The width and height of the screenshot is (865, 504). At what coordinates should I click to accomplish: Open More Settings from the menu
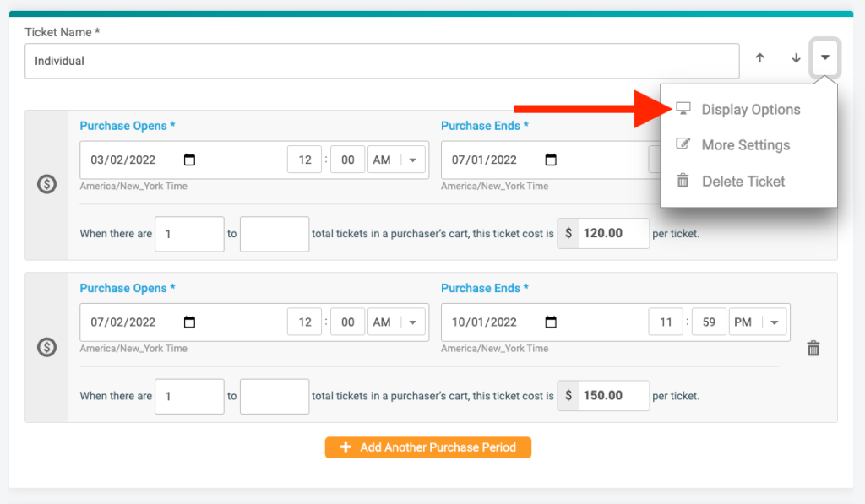[745, 145]
